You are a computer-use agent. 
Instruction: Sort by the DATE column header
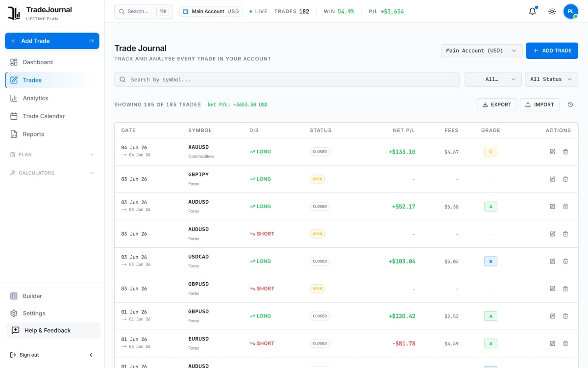tap(128, 131)
